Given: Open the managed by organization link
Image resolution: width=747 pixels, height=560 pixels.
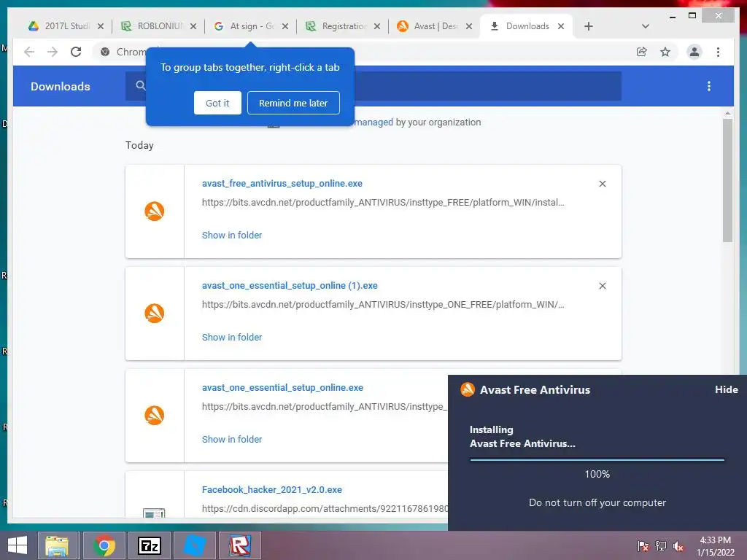Looking at the screenshot, I should [374, 122].
